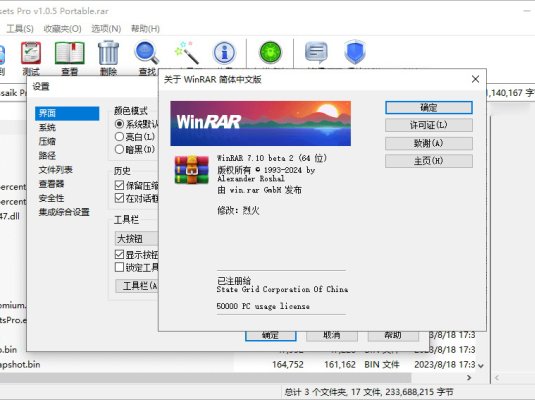This screenshot has height=400, width=535.
Task: Click the 164,752 size cell
Action: [x=288, y=365]
